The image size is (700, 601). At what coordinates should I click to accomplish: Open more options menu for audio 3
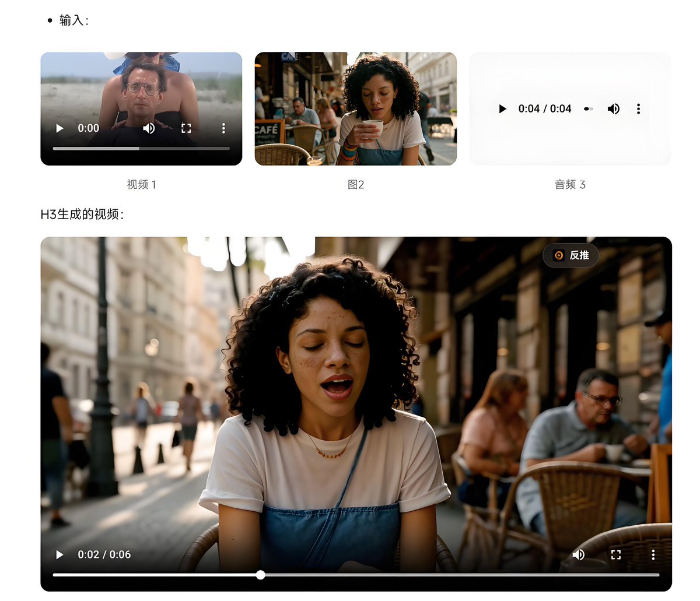[638, 109]
